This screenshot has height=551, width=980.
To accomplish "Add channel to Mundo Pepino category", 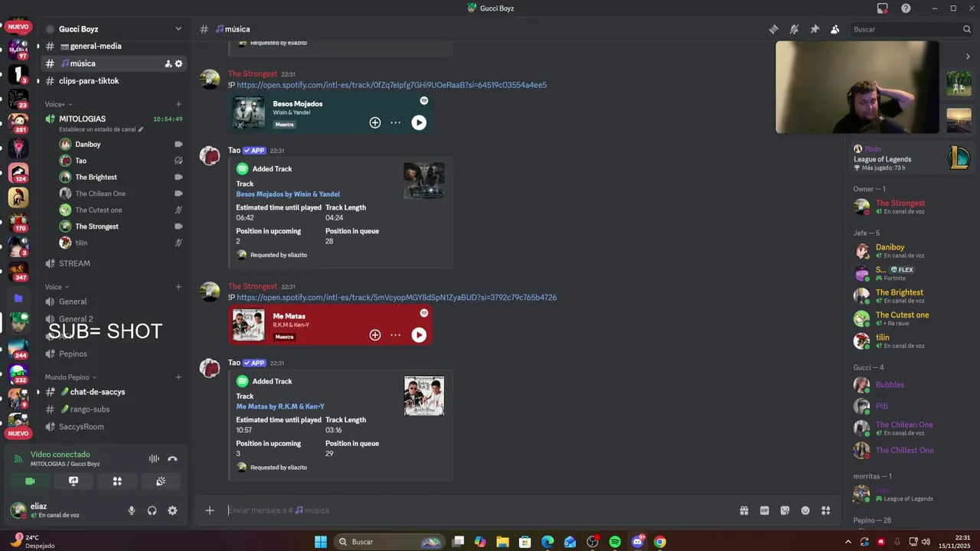I will click(x=178, y=377).
